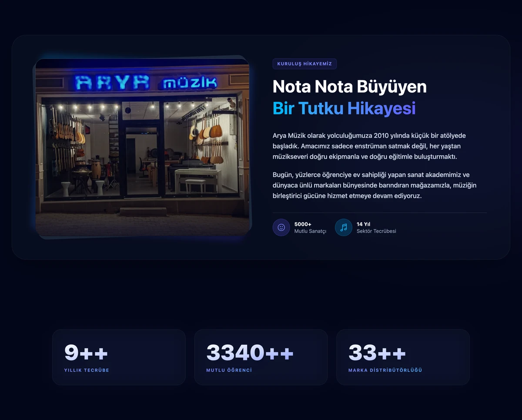Click the KURULUŞ HİKAYEMİZ badge
This screenshot has width=522, height=420.
[x=304, y=64]
